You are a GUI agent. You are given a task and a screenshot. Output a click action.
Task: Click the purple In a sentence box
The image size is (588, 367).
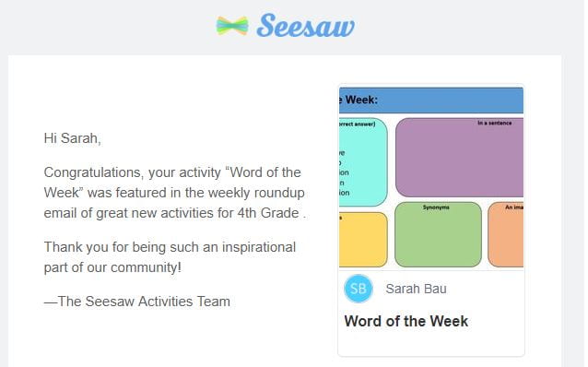pos(459,158)
